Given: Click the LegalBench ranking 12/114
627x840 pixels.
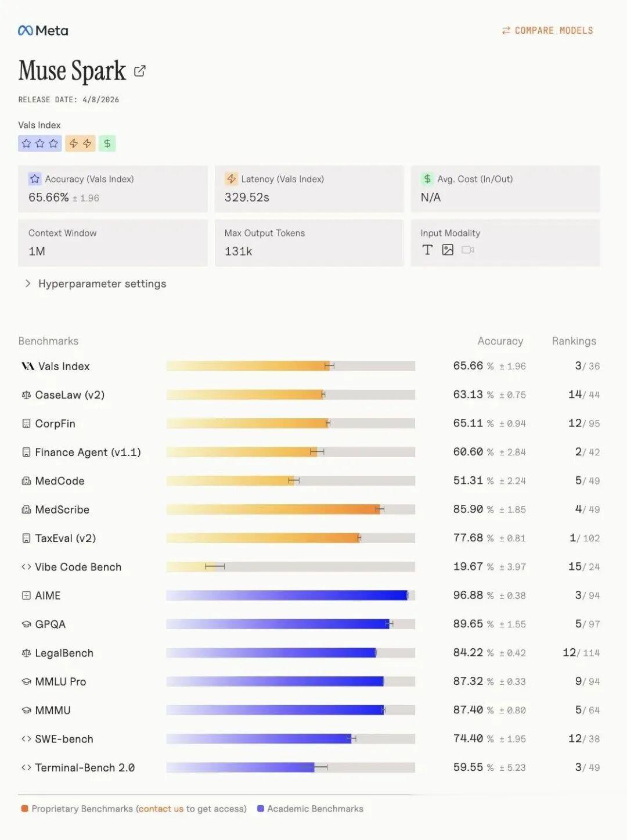Looking at the screenshot, I should [x=581, y=653].
